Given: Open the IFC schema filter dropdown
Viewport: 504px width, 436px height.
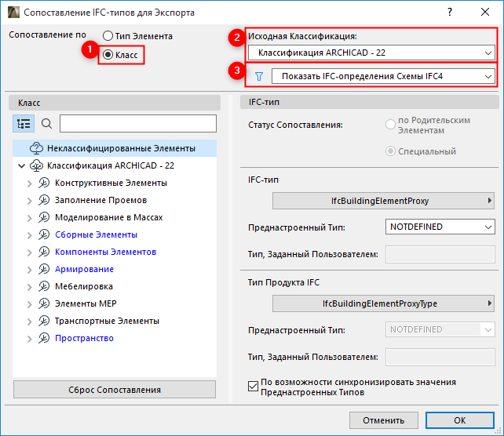Looking at the screenshot, I should pyautogui.click(x=382, y=76).
